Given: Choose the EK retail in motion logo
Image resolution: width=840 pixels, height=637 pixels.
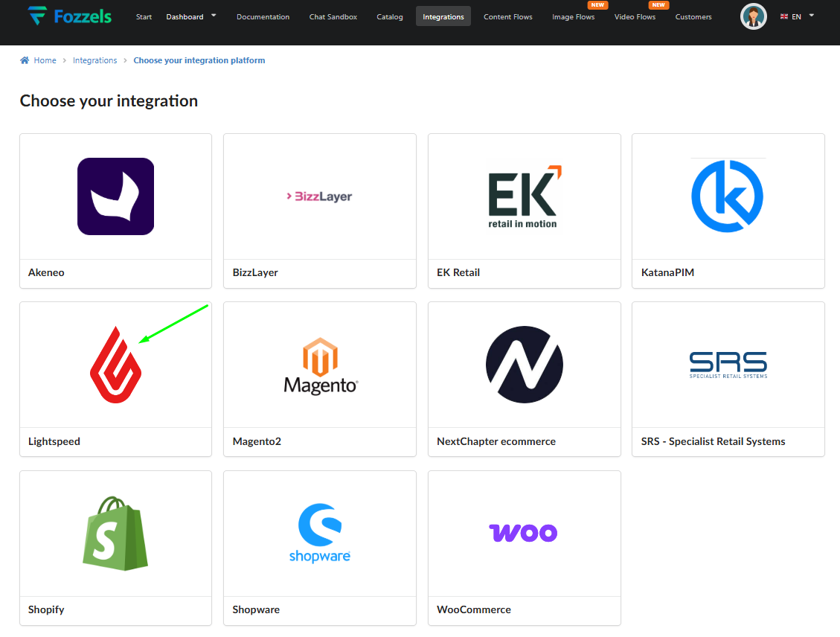Looking at the screenshot, I should [525, 197].
